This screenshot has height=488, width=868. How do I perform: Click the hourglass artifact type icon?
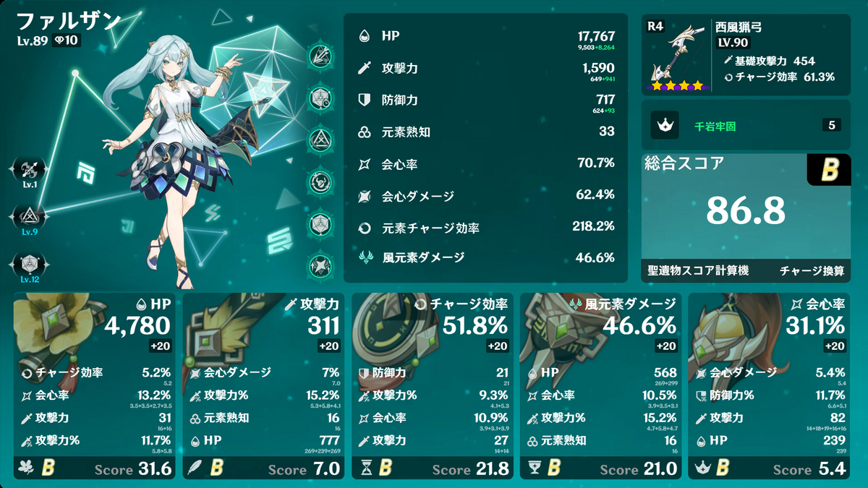[x=364, y=468]
